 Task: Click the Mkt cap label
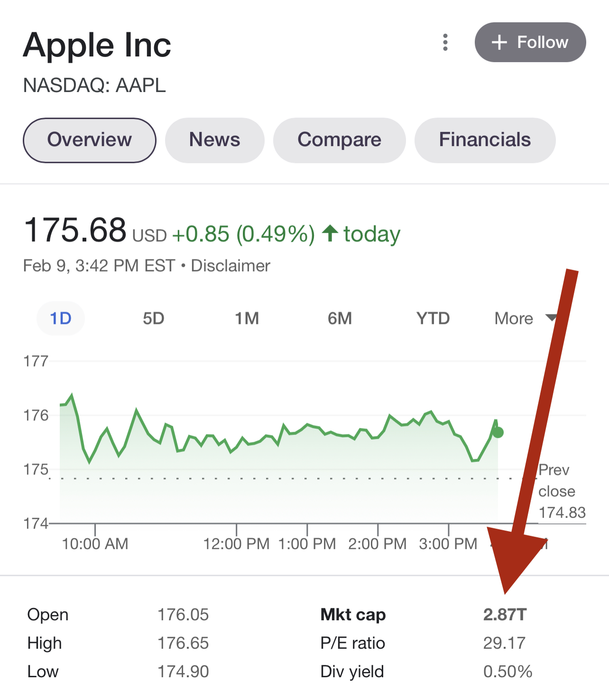tap(353, 615)
